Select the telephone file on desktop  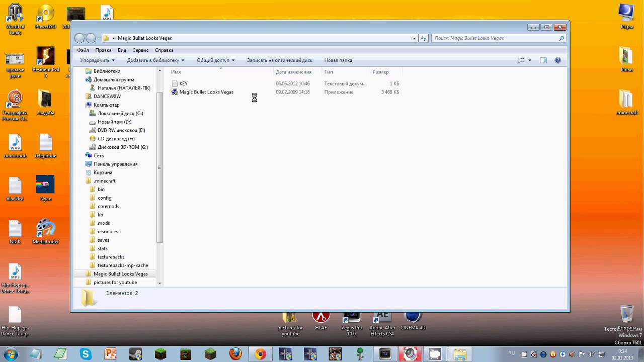[45, 146]
